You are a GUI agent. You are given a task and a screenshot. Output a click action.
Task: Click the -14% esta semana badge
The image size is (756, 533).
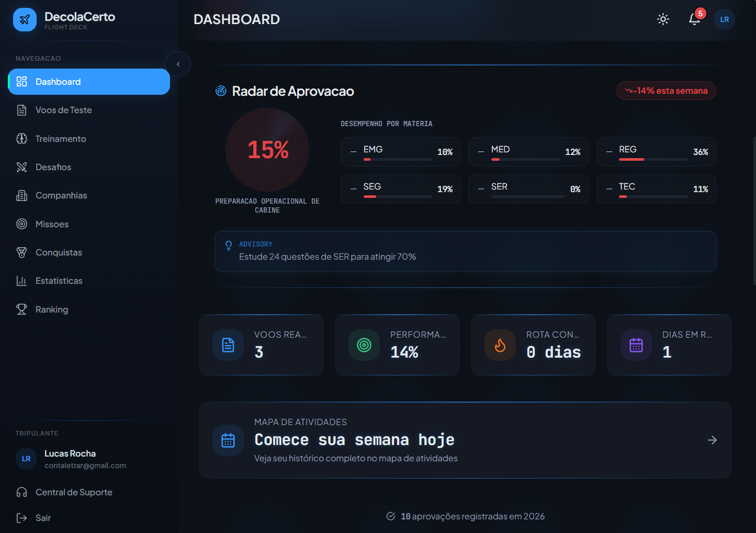(x=666, y=91)
